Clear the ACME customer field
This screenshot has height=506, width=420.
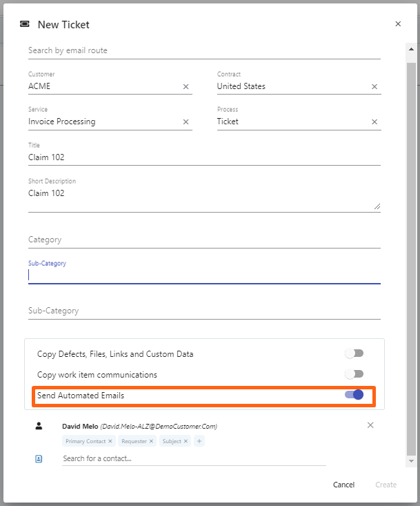186,87
